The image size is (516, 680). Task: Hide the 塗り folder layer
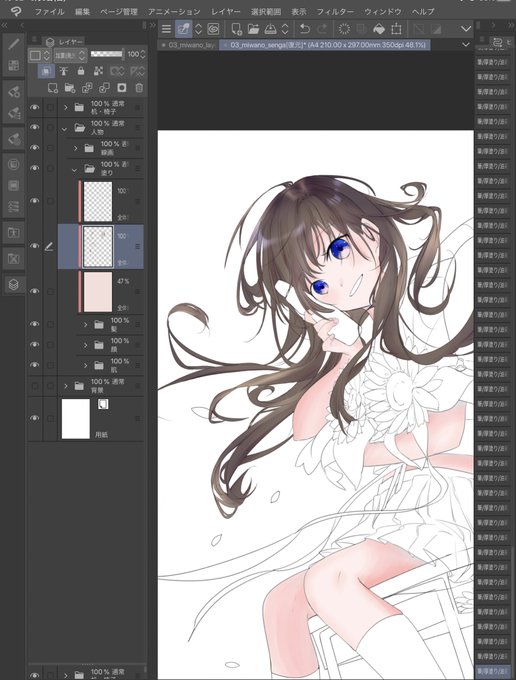(35, 168)
